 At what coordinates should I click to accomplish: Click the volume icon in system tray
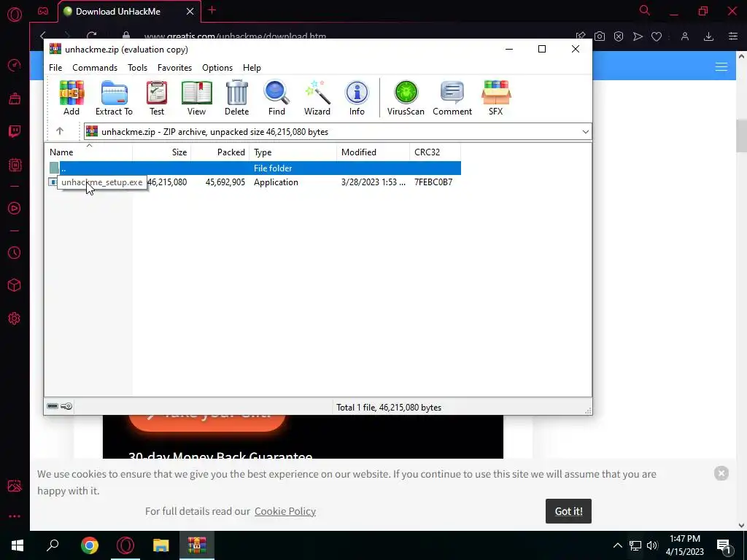tap(652, 545)
